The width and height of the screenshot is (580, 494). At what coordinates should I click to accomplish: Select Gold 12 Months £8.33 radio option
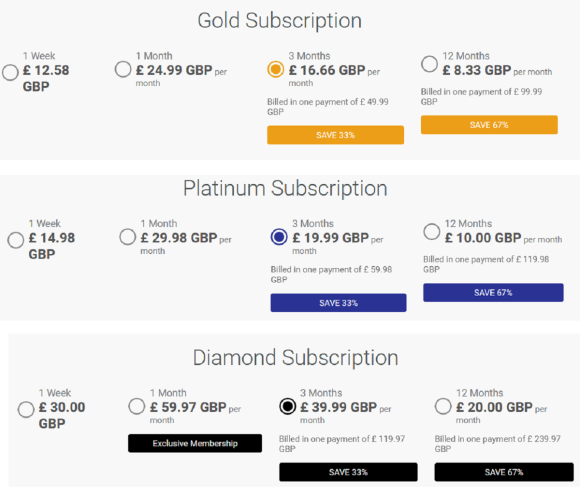coord(429,64)
